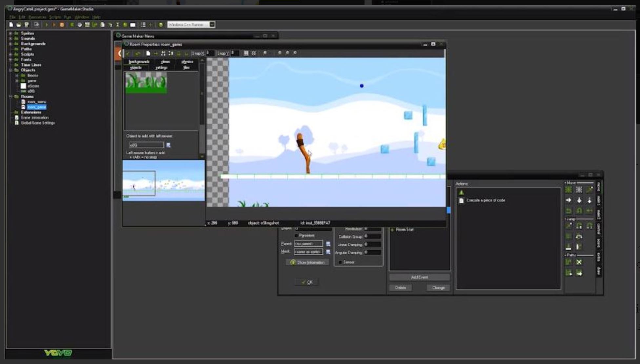The height and width of the screenshot is (364, 640).
Task: Enable the Sensor checkbox
Action: [x=340, y=262]
